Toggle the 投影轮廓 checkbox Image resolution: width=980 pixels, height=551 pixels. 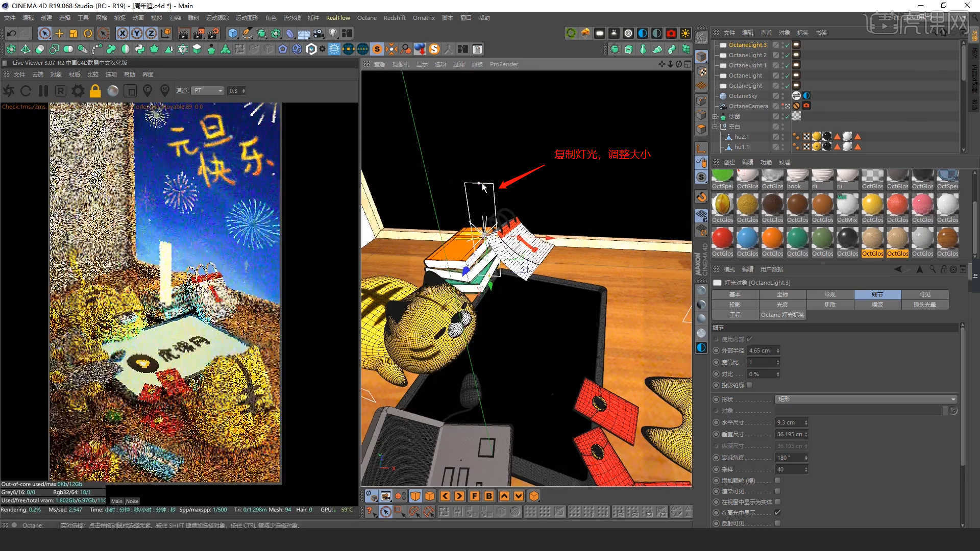pyautogui.click(x=749, y=385)
